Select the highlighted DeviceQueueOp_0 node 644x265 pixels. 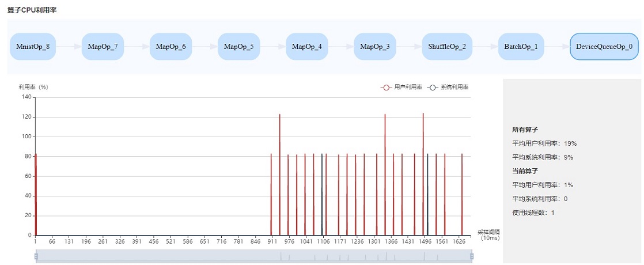604,47
